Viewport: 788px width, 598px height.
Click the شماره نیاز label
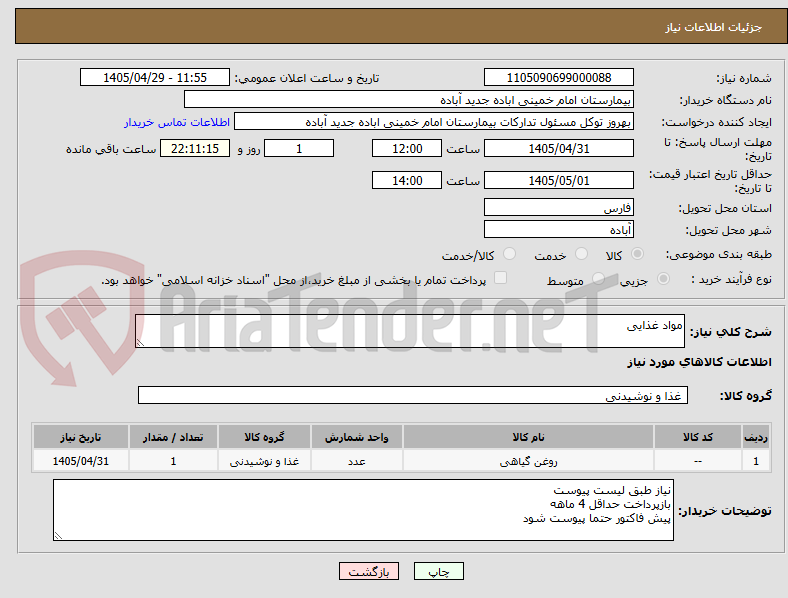click(743, 78)
